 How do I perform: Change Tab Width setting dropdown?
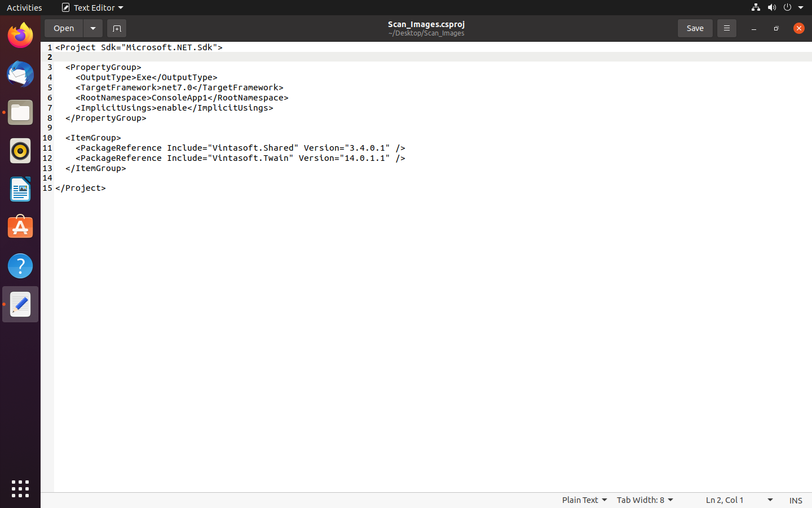[x=645, y=500]
